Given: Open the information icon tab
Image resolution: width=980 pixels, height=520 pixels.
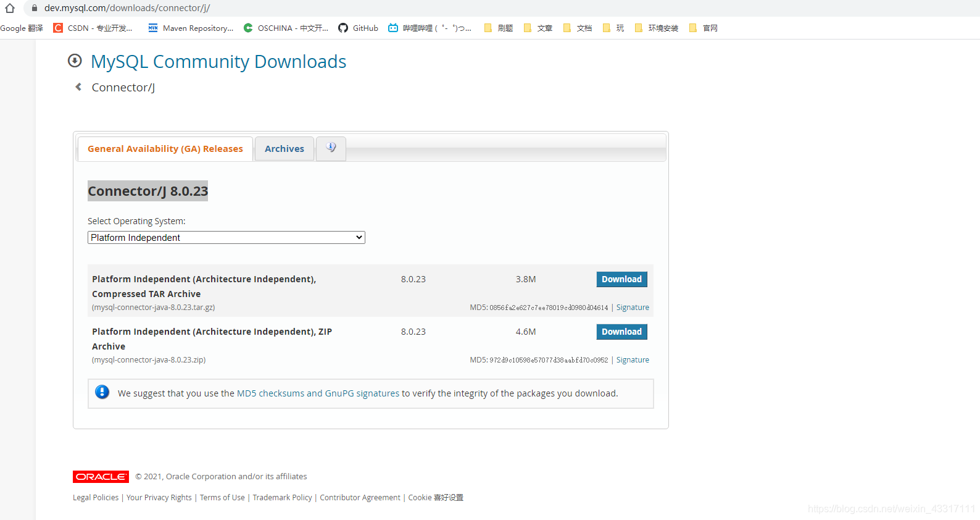Looking at the screenshot, I should [331, 148].
